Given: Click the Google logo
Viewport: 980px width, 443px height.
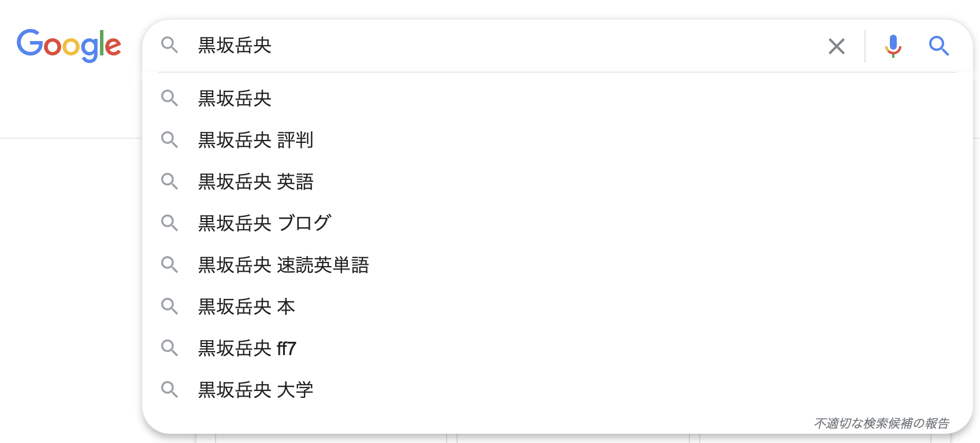Looking at the screenshot, I should [x=69, y=45].
